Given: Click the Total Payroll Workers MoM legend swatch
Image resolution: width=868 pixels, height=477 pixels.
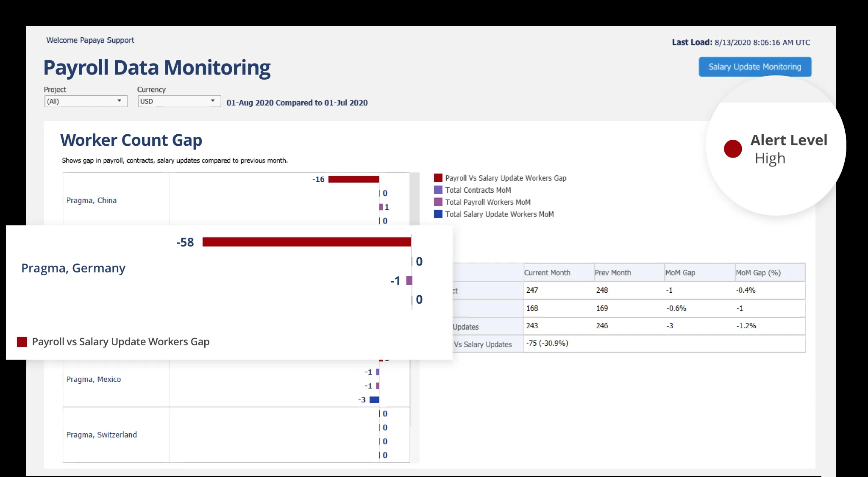Looking at the screenshot, I should pyautogui.click(x=438, y=202).
